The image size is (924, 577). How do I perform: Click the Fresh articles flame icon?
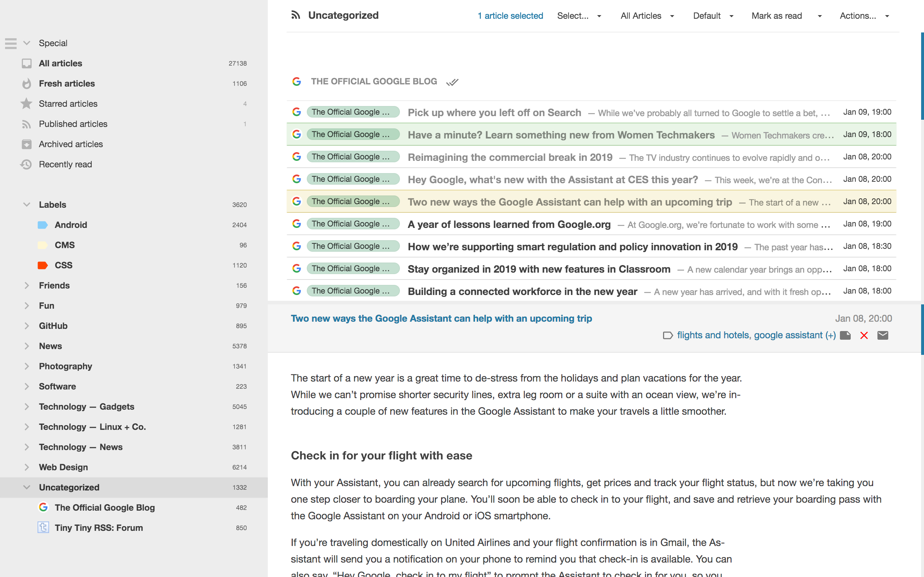[26, 84]
